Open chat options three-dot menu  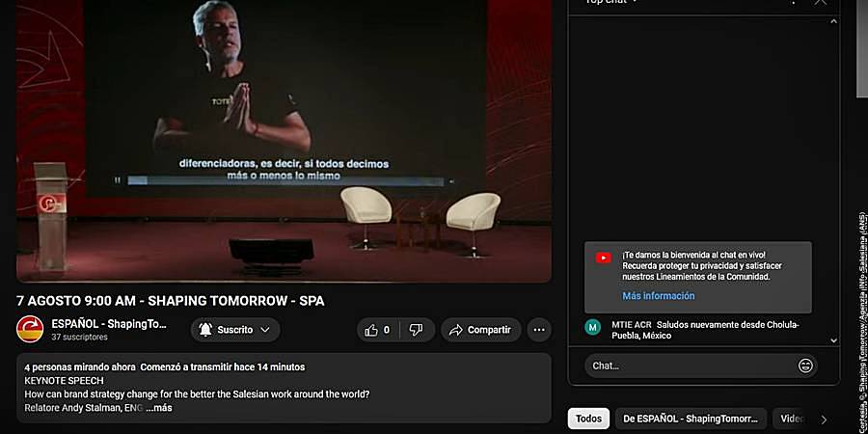pos(794,2)
